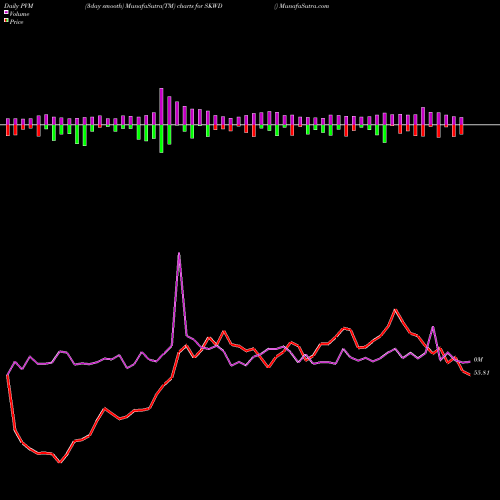Click the second smaller magenta line spike
The width and height of the screenshot is (500, 500).
click(433, 327)
